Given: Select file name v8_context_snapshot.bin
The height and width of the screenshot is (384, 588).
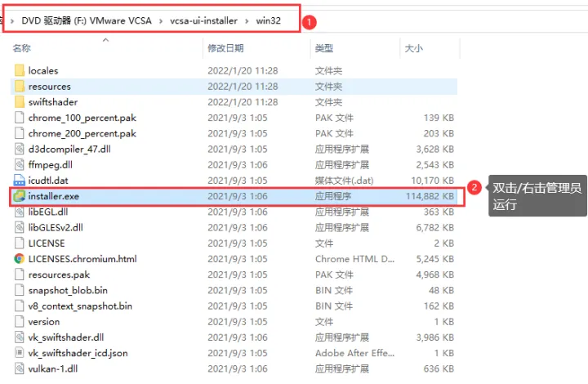Looking at the screenshot, I should point(80,306).
